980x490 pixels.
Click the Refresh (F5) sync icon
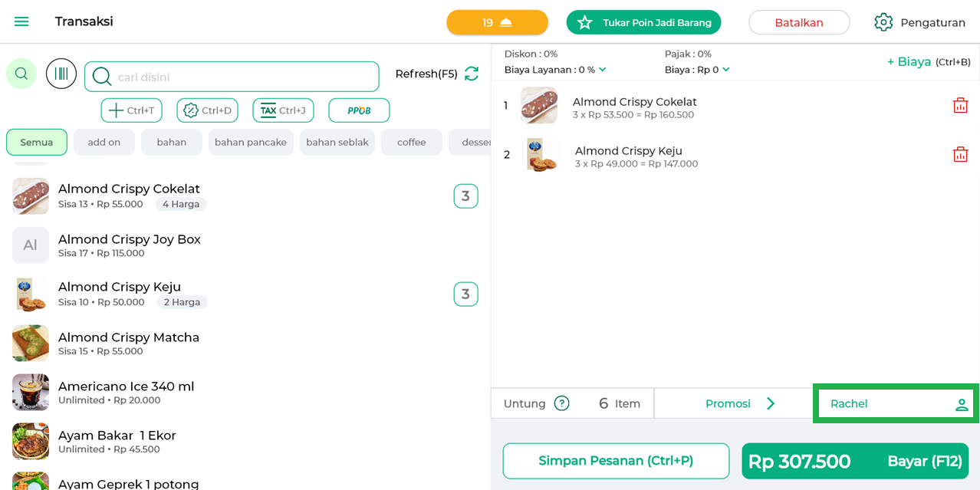tap(472, 74)
